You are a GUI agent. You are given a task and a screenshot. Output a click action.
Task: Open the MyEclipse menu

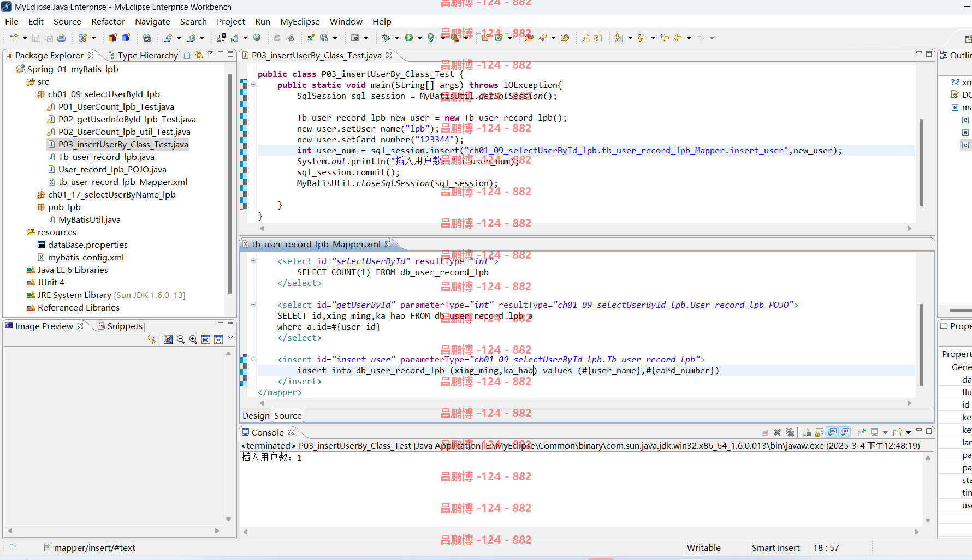coord(300,21)
